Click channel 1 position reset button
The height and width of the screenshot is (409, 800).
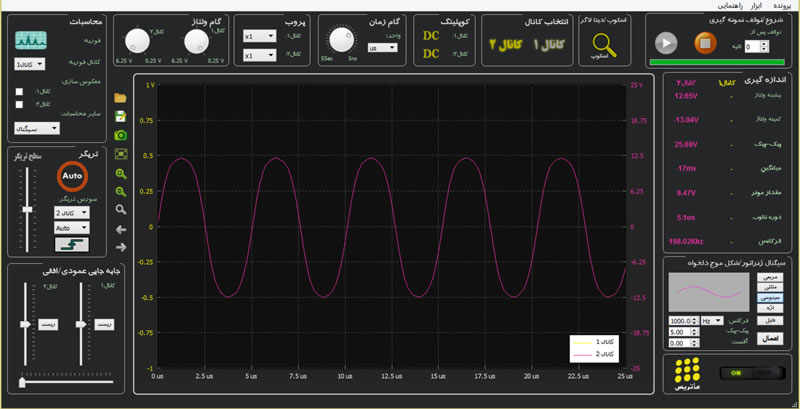104,324
